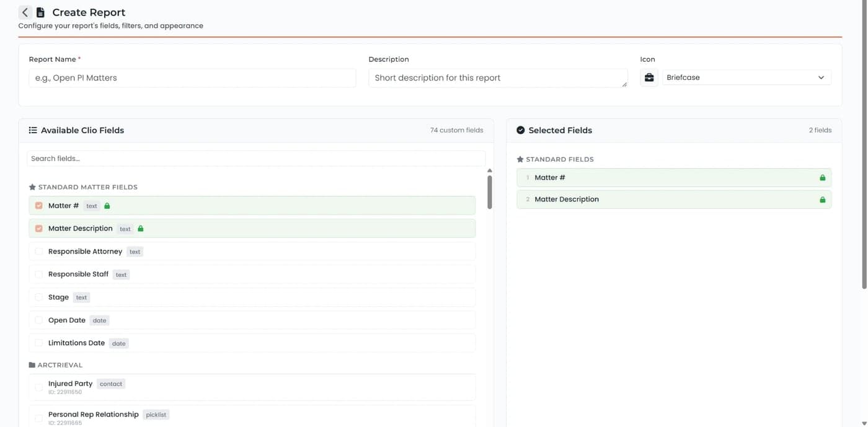Click the star icon in Selected Fields panel
The height and width of the screenshot is (427, 868).
pyautogui.click(x=520, y=159)
